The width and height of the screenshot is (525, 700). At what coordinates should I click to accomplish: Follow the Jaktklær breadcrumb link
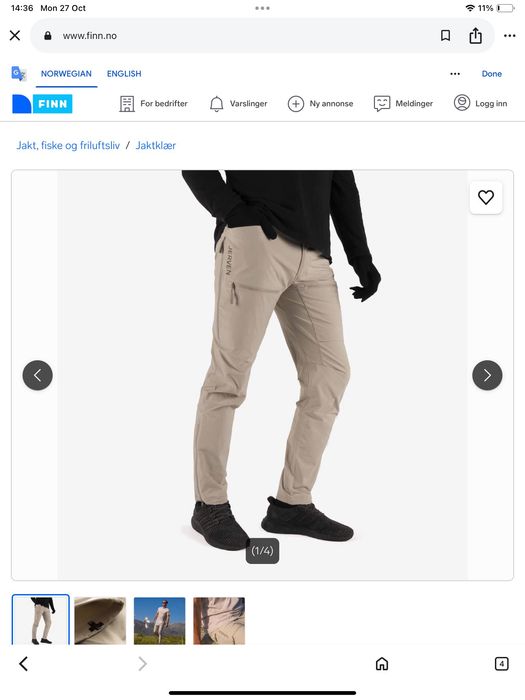coord(156,146)
